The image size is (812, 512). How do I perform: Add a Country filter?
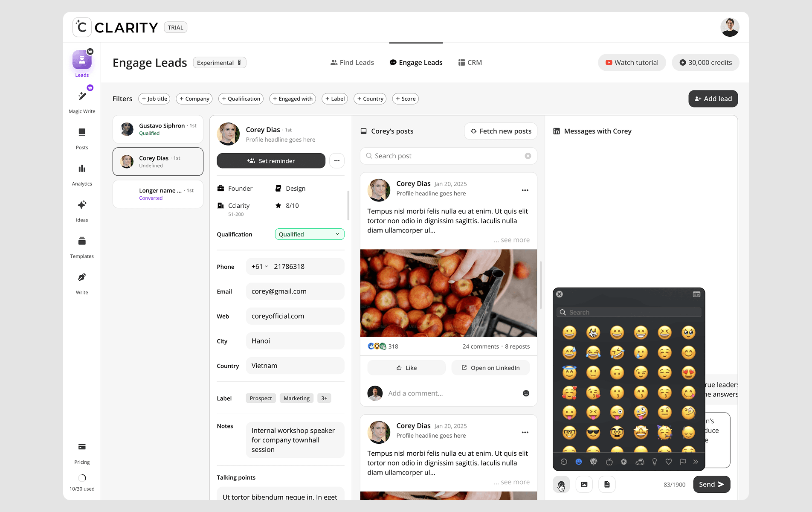(370, 99)
